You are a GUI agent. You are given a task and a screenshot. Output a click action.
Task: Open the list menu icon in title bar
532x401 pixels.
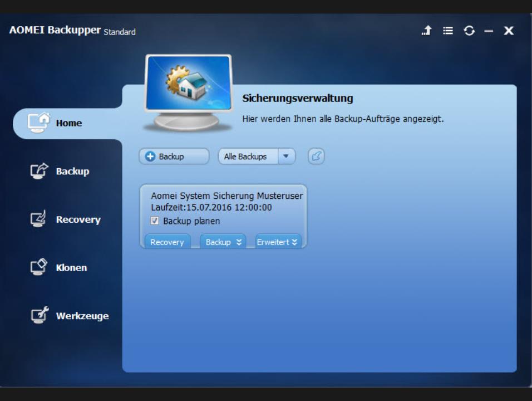(x=447, y=31)
